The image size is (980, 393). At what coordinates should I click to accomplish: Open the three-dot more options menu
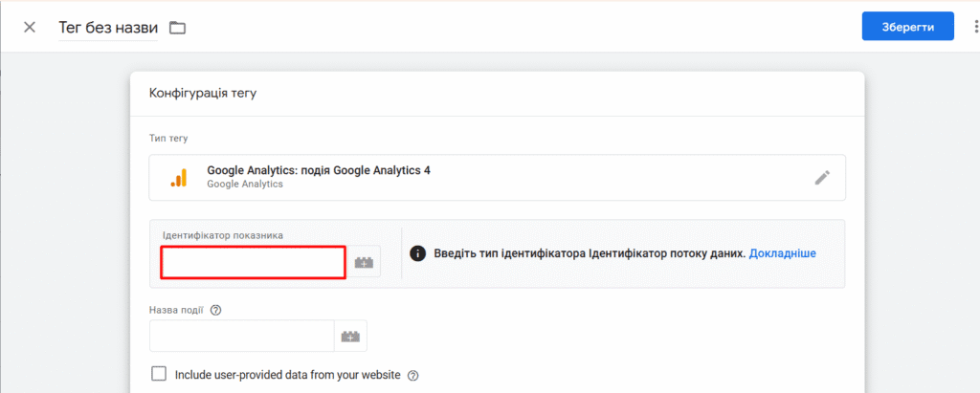point(976,26)
